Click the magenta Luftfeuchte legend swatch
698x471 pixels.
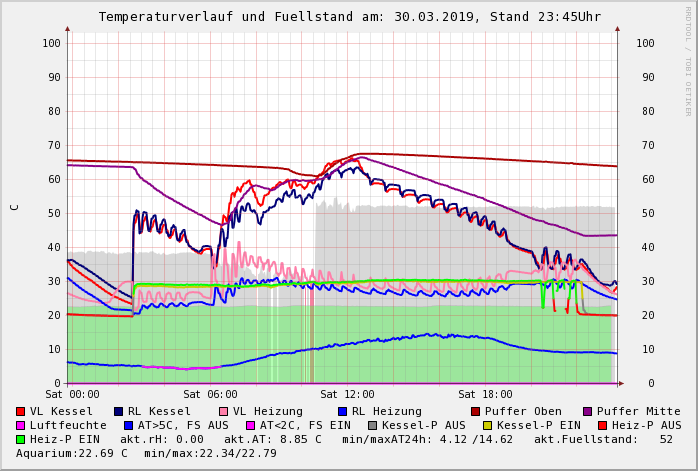tap(21, 425)
